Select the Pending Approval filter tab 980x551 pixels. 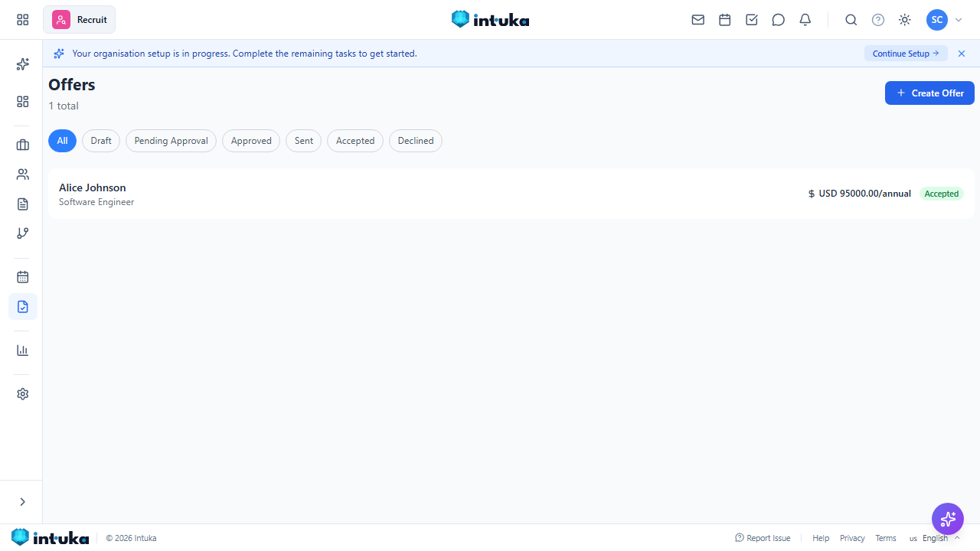click(171, 141)
